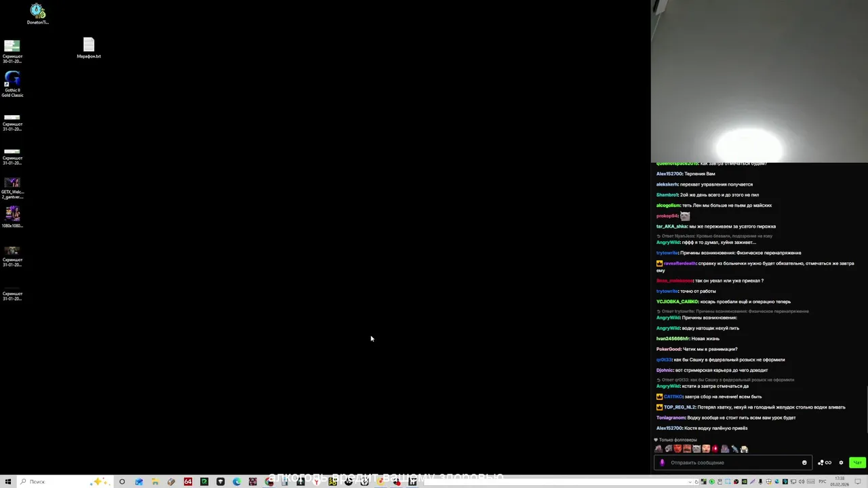
Task: Click the reply line to NyanJess
Action: click(x=714, y=236)
